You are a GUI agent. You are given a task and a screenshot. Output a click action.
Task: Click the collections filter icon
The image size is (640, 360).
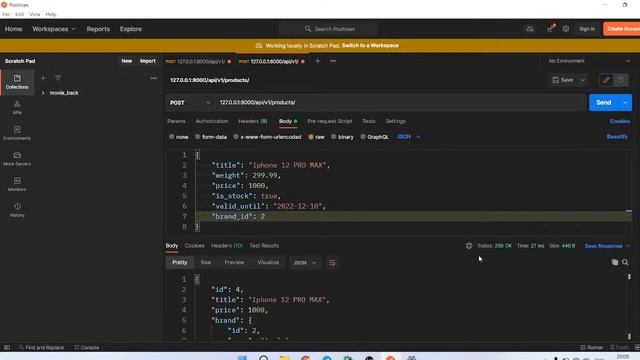pyautogui.click(x=58, y=78)
